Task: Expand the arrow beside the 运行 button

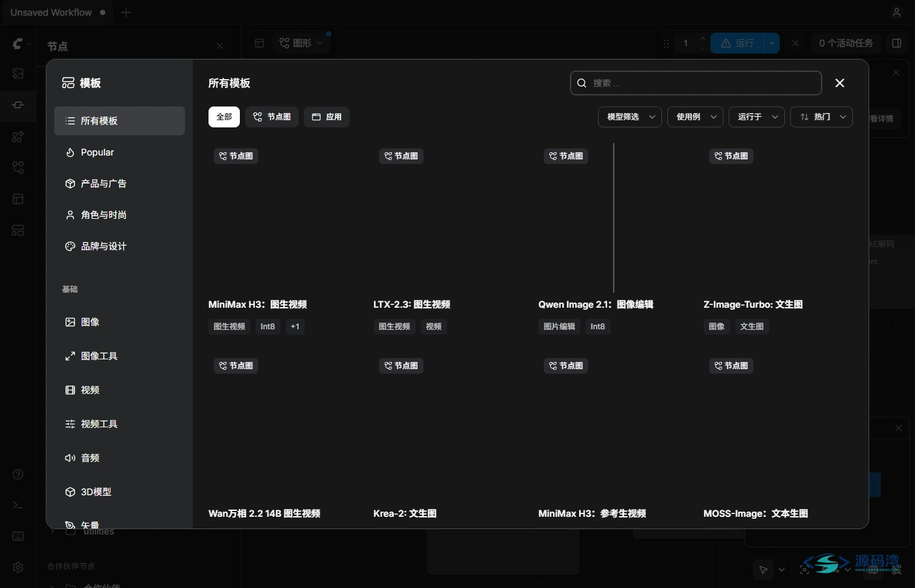Action: pyautogui.click(x=773, y=43)
